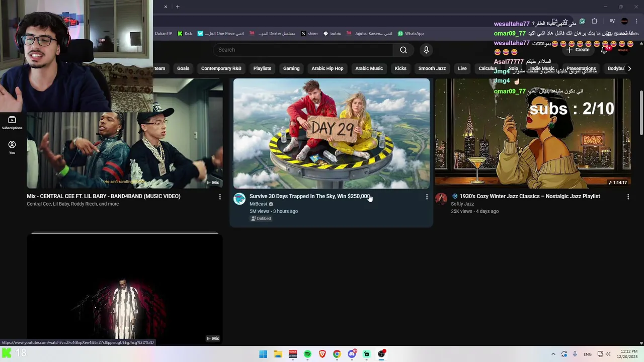The height and width of the screenshot is (362, 644).
Task: Select the Smooth Jazz chip
Action: click(x=432, y=68)
